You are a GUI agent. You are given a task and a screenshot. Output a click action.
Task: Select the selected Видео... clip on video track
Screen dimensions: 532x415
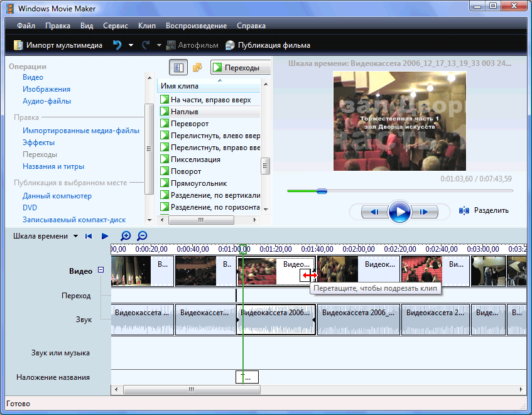tap(276, 271)
